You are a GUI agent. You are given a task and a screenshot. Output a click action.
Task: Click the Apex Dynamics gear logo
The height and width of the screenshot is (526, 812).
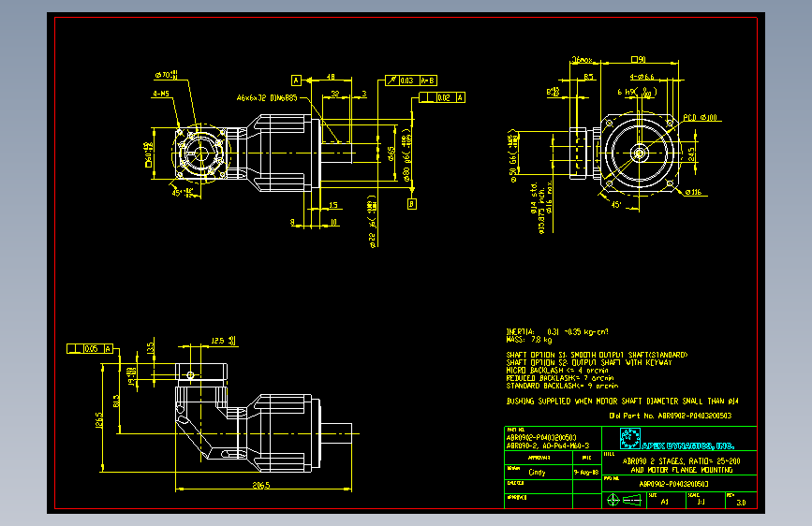[x=630, y=439]
